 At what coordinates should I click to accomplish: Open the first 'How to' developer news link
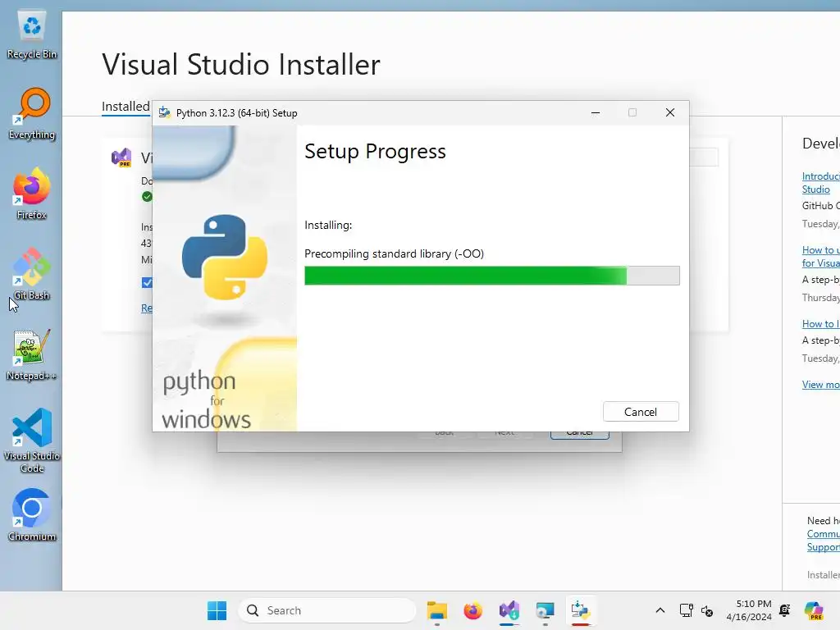pyautogui.click(x=820, y=257)
